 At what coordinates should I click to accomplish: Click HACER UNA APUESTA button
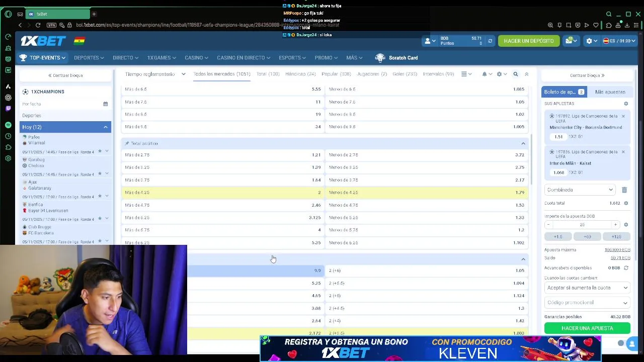[x=587, y=328]
